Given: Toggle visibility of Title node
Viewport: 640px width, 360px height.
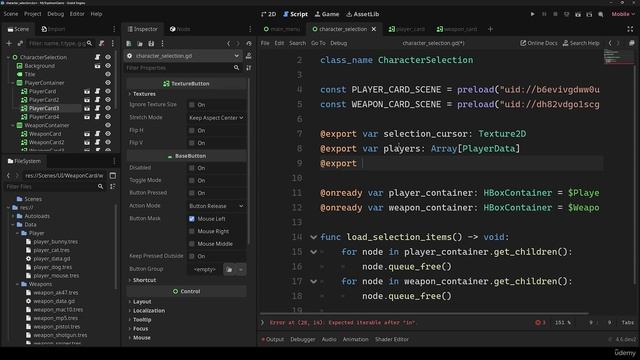Looking at the screenshot, I should [108, 74].
